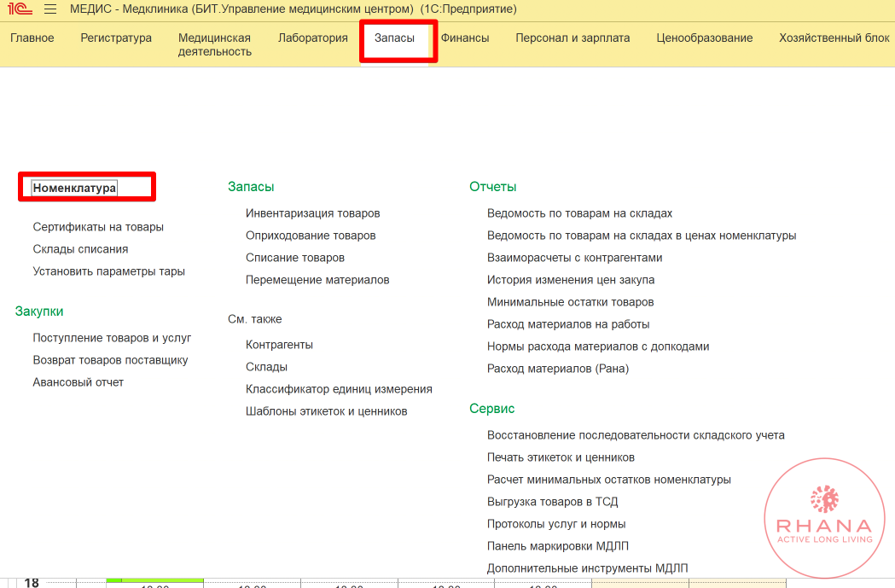Open Ведомость по товарам на складах report
The image size is (895, 588).
pos(579,213)
